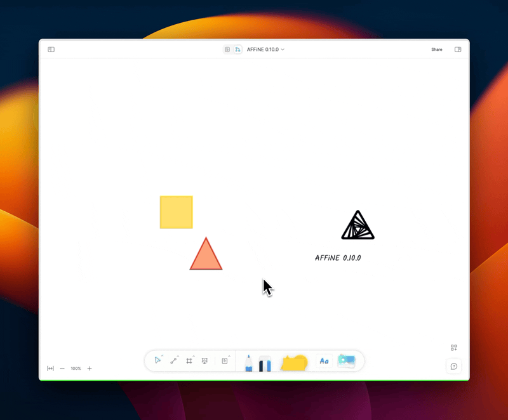Click the 100% zoom level
Image resolution: width=508 pixels, height=420 pixels.
(x=76, y=368)
